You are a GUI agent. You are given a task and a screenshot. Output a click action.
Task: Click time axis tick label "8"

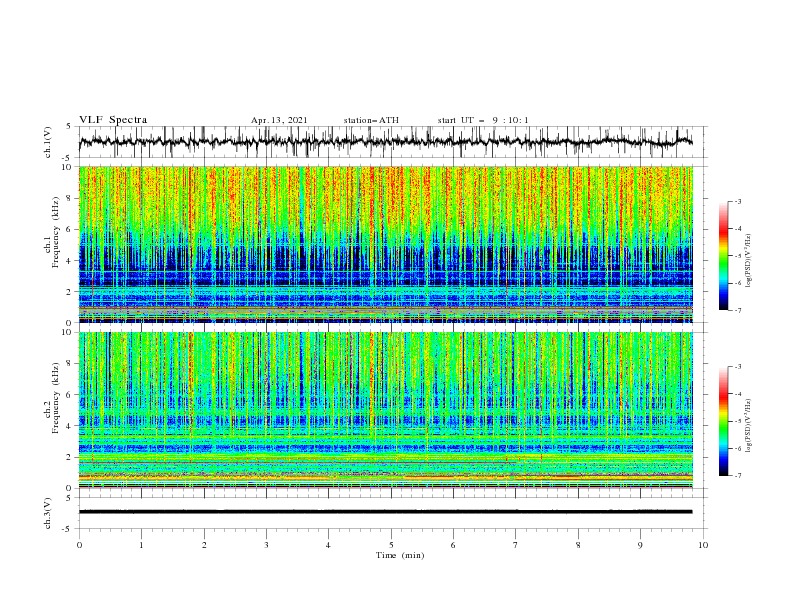click(x=578, y=545)
